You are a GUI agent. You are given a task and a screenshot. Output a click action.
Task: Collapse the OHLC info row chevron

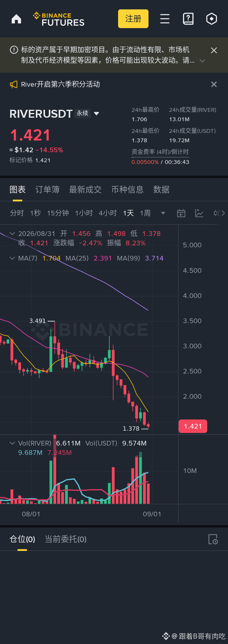[x=12, y=234]
